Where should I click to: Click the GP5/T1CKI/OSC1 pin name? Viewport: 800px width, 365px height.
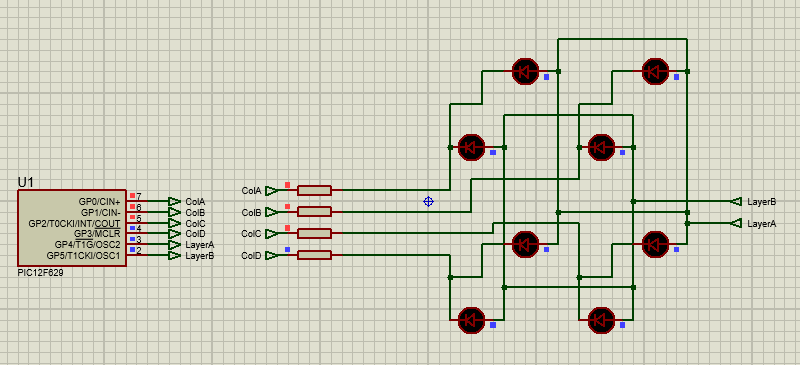click(84, 255)
